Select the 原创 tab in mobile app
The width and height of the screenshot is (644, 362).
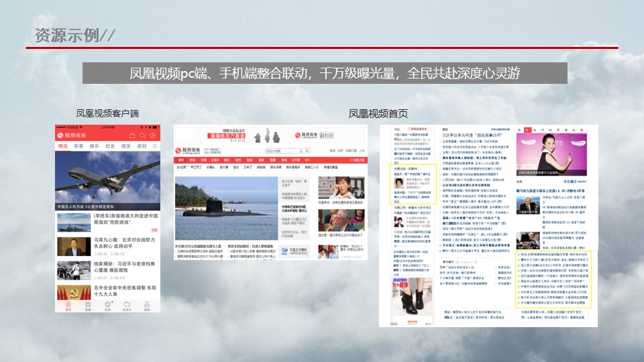coord(142,146)
